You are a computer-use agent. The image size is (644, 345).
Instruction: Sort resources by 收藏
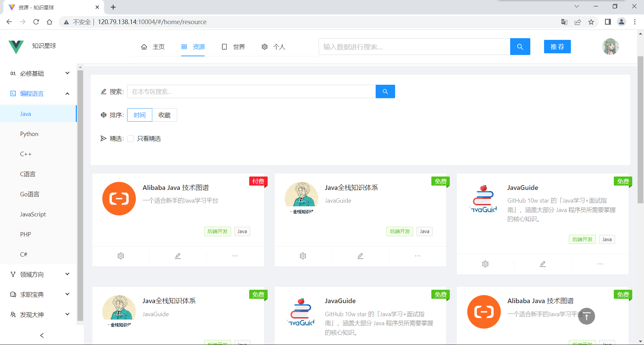click(x=164, y=115)
